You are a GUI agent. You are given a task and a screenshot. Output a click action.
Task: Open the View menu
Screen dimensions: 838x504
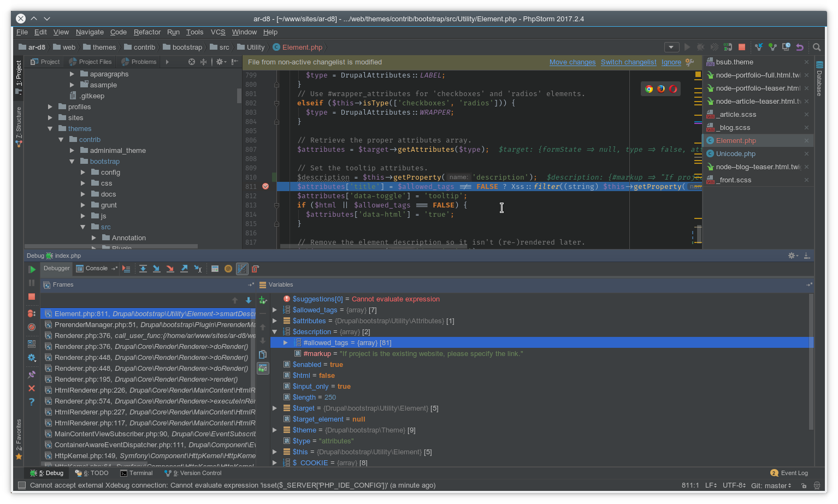[61, 32]
